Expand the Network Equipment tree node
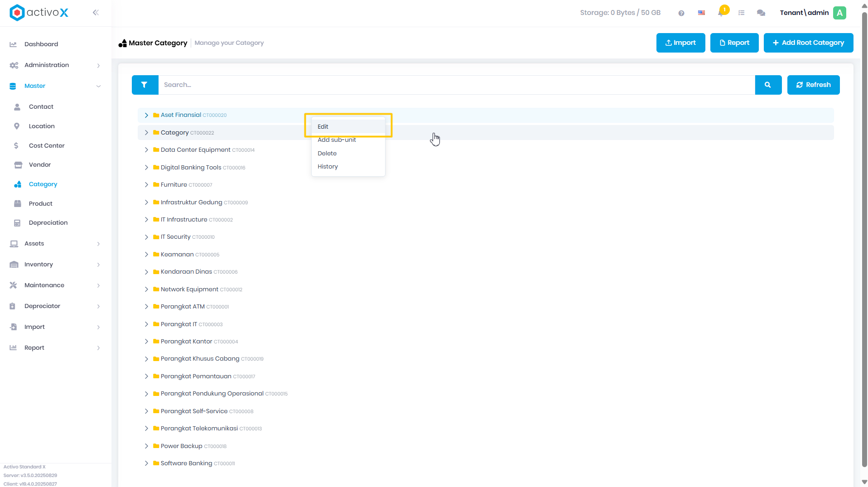This screenshot has height=487, width=868. 146,289
